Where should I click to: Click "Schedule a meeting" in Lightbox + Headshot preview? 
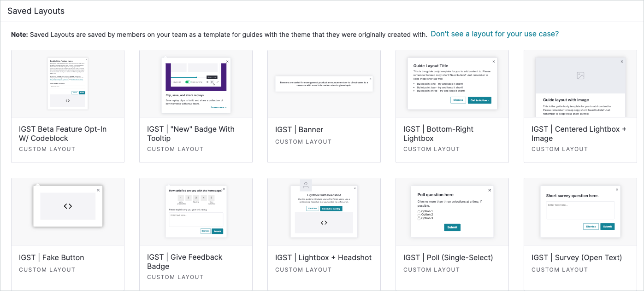tap(331, 209)
